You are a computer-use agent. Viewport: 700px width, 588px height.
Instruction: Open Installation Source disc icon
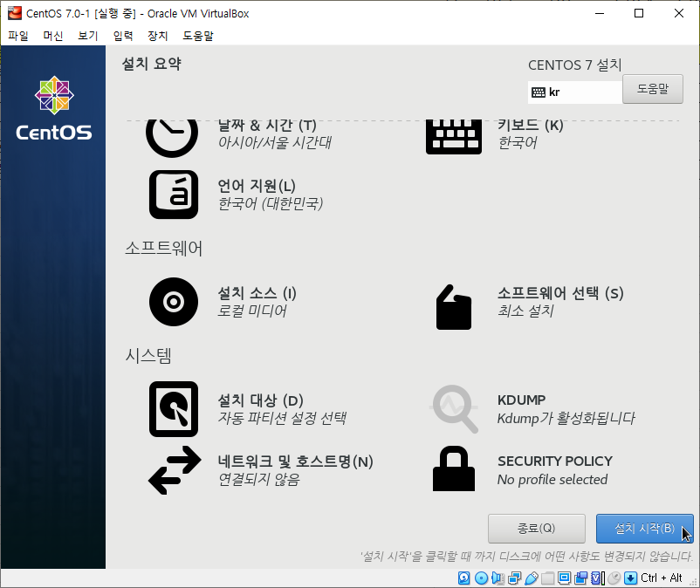(x=174, y=302)
